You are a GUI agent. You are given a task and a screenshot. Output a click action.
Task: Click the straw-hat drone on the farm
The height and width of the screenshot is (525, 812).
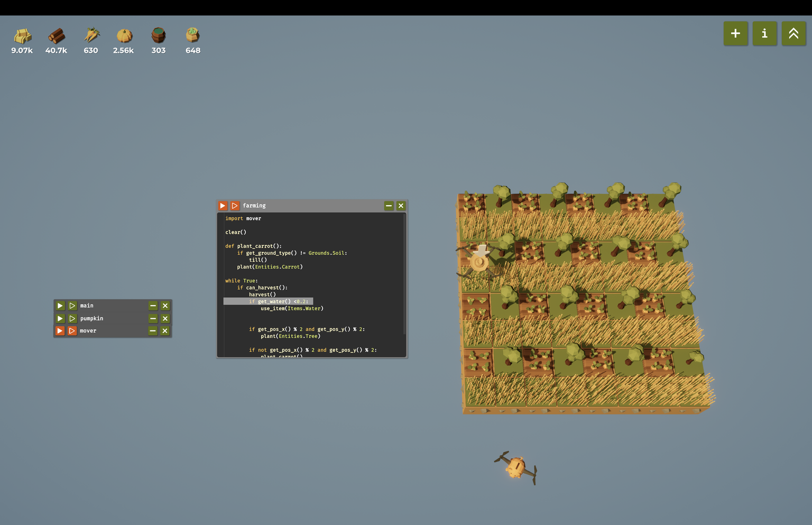479,261
